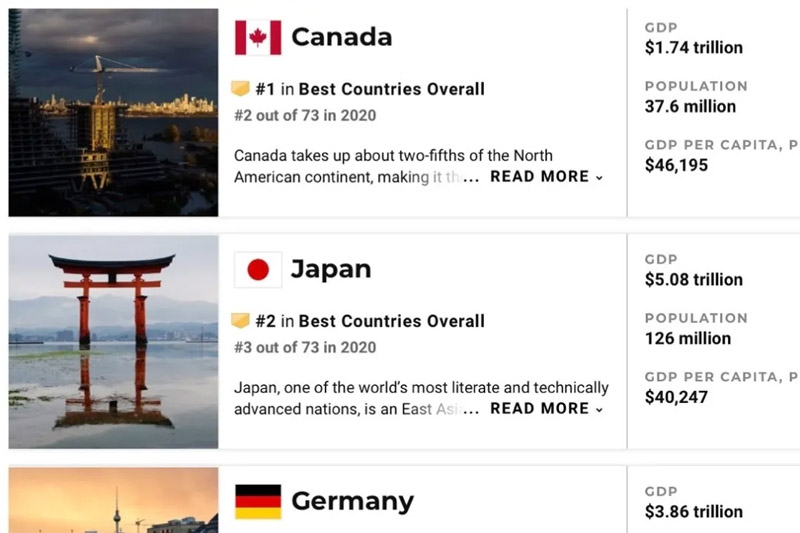Select Germany's GDP $3.86 trillion value

[693, 512]
